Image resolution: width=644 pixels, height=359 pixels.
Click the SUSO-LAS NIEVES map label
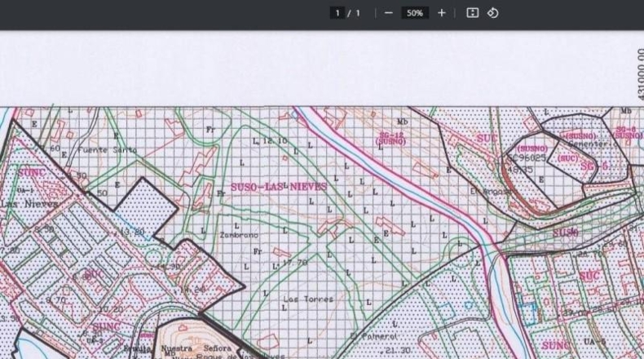click(279, 187)
